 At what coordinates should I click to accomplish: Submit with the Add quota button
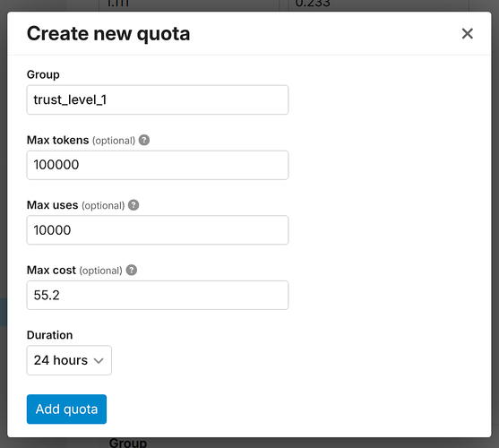point(66,409)
